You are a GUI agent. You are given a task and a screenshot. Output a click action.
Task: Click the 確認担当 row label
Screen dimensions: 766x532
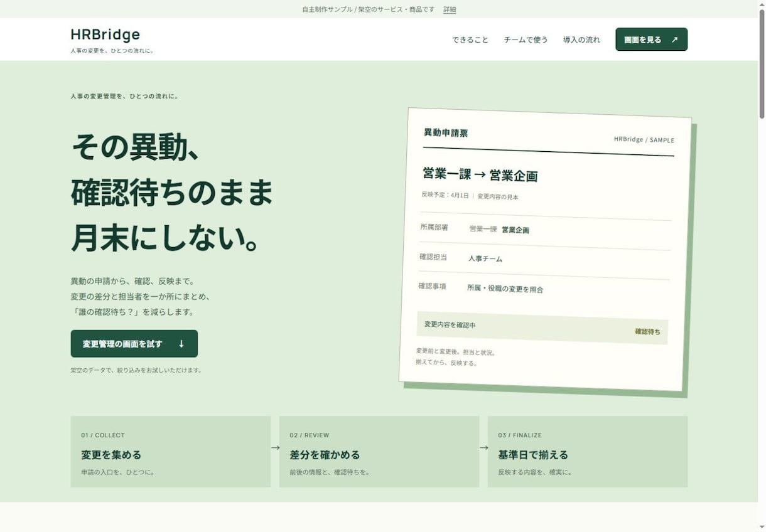coord(433,257)
